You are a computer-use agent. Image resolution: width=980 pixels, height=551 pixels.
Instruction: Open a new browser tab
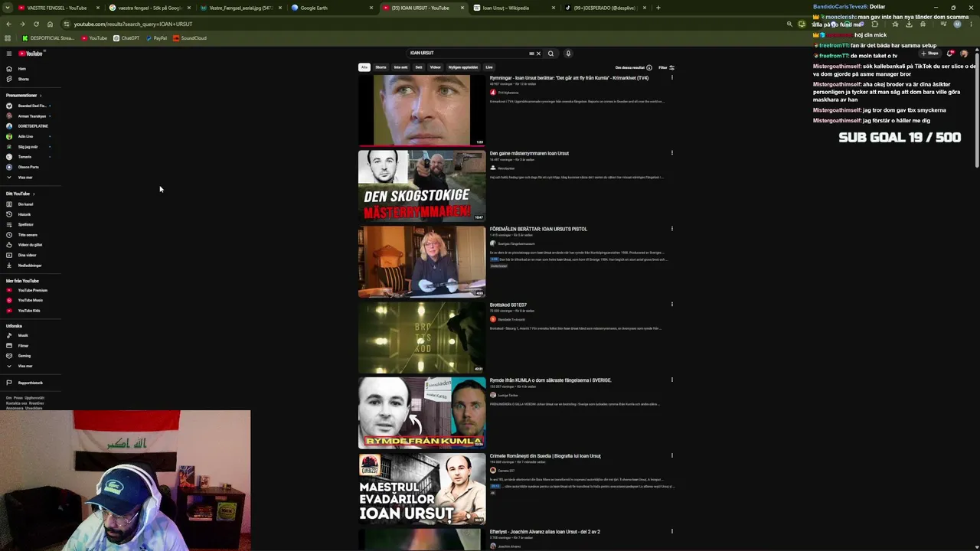[658, 8]
